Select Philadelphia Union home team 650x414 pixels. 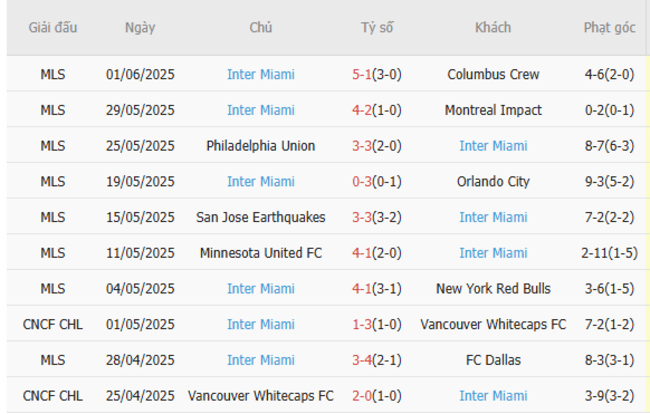tap(260, 146)
